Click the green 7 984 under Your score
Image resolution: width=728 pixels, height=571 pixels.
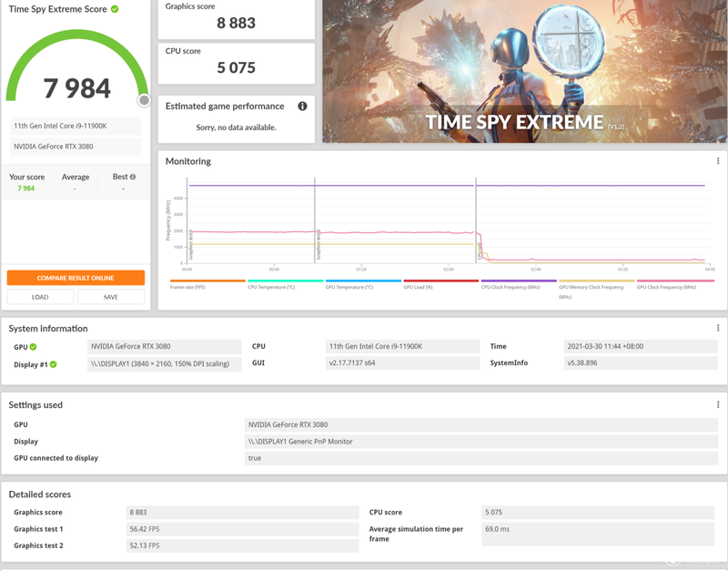point(26,189)
